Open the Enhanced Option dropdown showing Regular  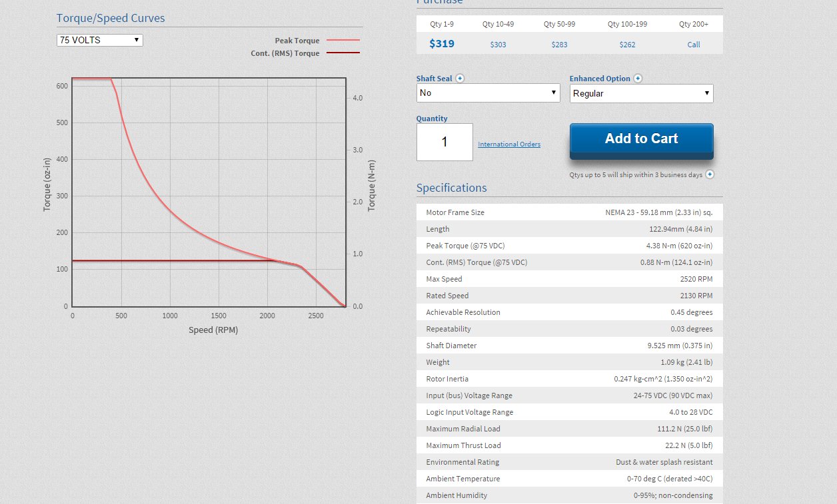(x=641, y=94)
